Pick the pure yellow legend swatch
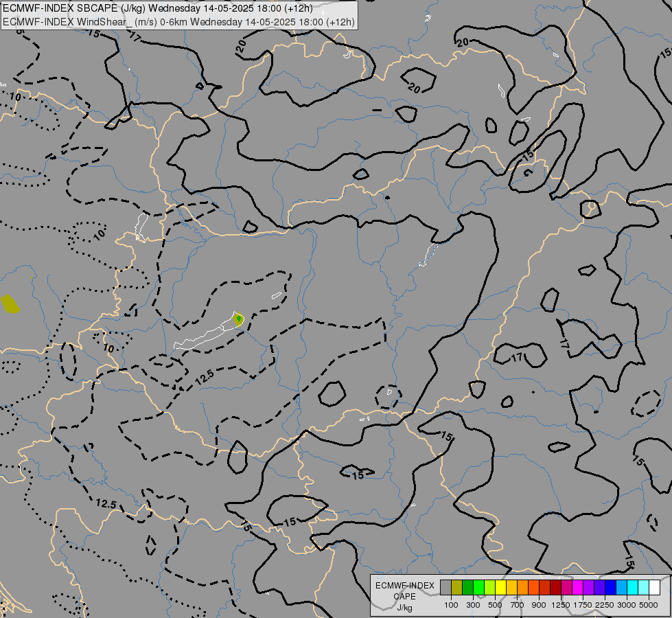The height and width of the screenshot is (618, 672). click(500, 587)
